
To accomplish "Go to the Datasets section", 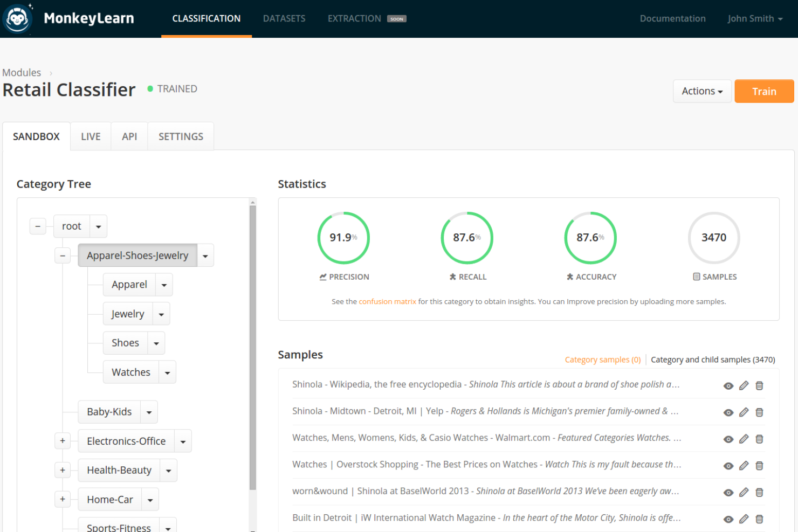I will pos(284,18).
